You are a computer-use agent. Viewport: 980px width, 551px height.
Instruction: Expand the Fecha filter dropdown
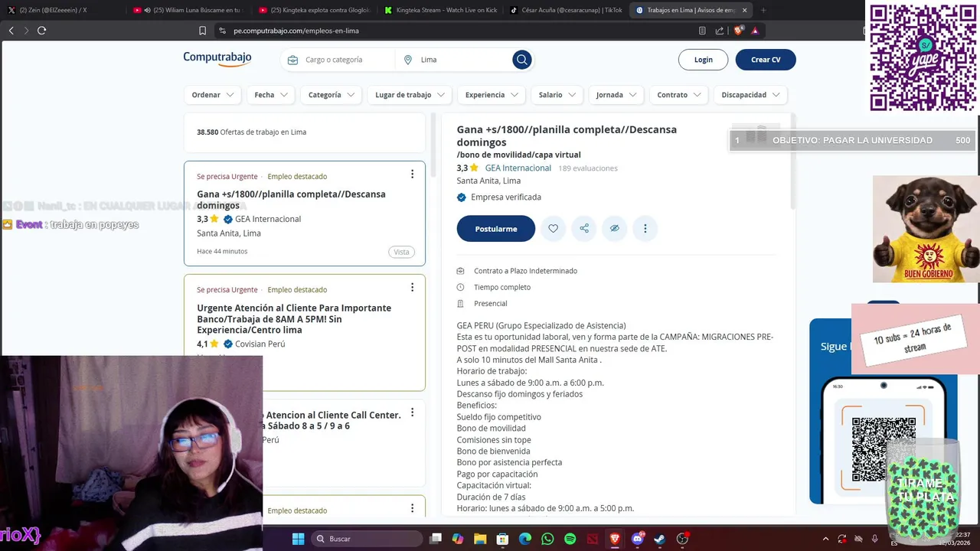pyautogui.click(x=271, y=95)
